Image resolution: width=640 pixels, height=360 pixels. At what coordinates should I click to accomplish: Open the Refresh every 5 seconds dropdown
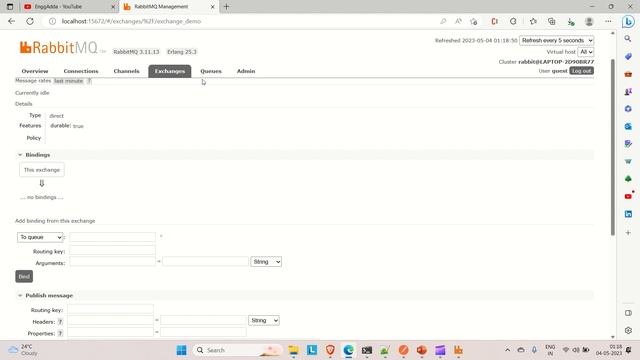(x=557, y=40)
